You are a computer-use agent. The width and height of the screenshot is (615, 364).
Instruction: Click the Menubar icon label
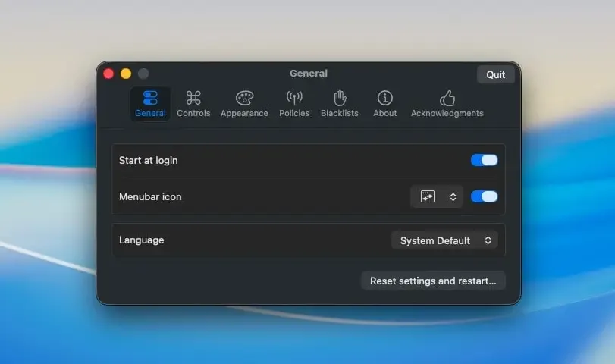[x=150, y=196]
